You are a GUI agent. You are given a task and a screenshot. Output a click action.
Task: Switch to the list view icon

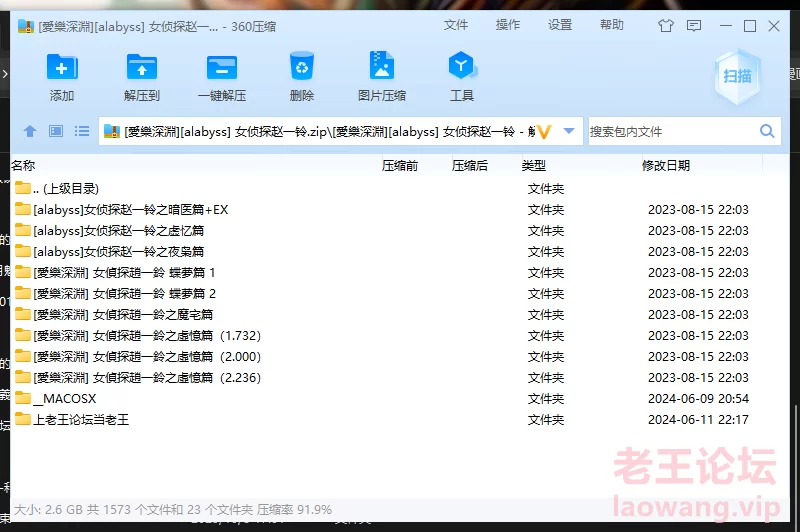(82, 132)
